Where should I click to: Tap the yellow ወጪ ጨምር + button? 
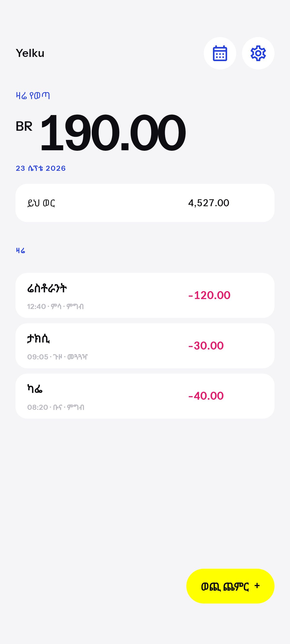click(230, 586)
